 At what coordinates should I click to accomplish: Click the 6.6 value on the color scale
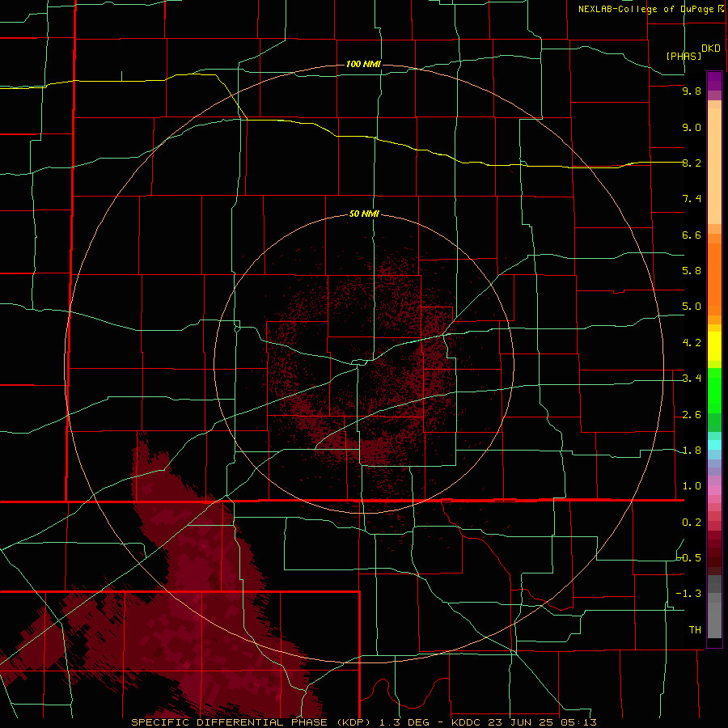pos(692,235)
